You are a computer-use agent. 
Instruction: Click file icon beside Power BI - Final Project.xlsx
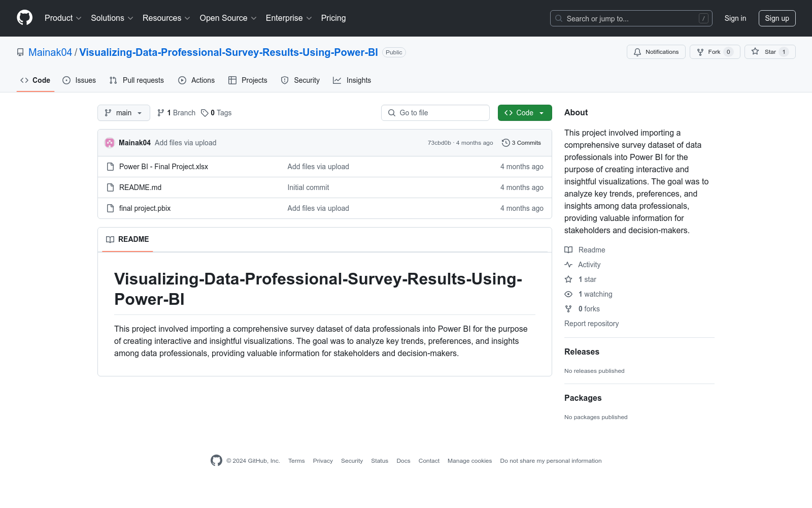(110, 167)
